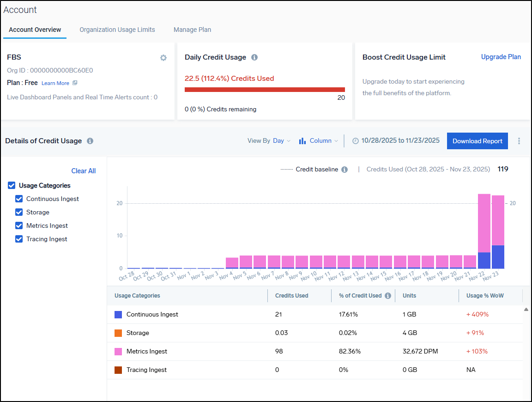This screenshot has width=532, height=402.
Task: Click Details of Credit Usage info icon
Action: pos(90,141)
